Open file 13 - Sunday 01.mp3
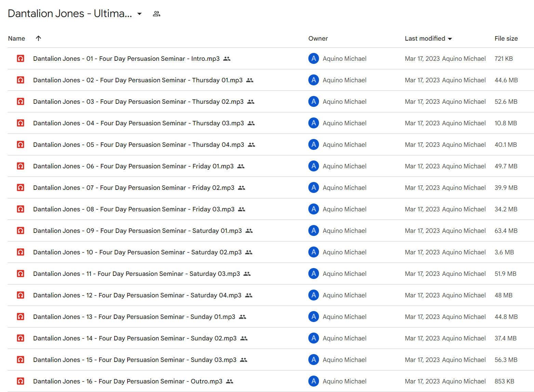 pos(134,317)
